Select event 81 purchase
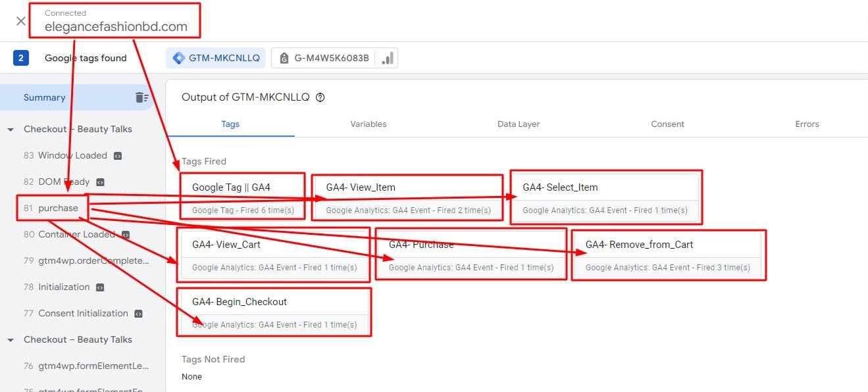The height and width of the screenshot is (392, 868). [x=51, y=208]
